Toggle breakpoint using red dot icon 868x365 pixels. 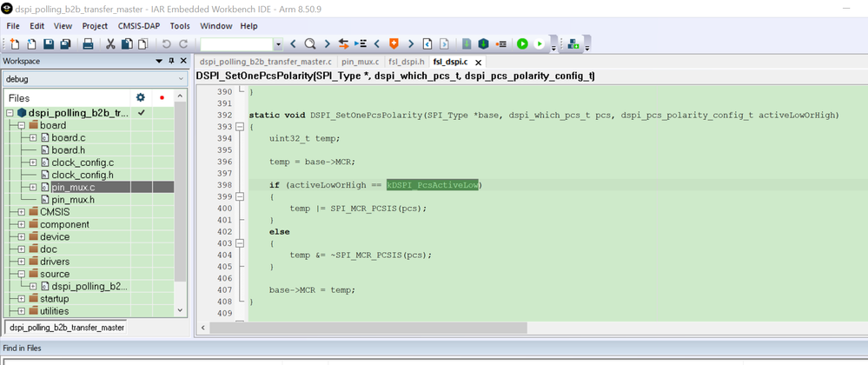coord(500,43)
